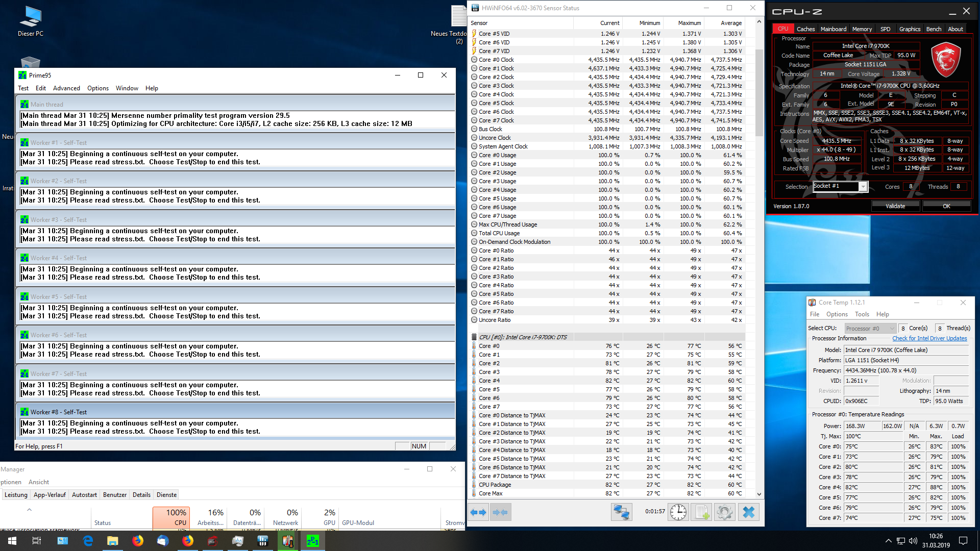The width and height of the screenshot is (980, 551).
Task: Click HWiNFO shrink columns arrows button
Action: [501, 512]
